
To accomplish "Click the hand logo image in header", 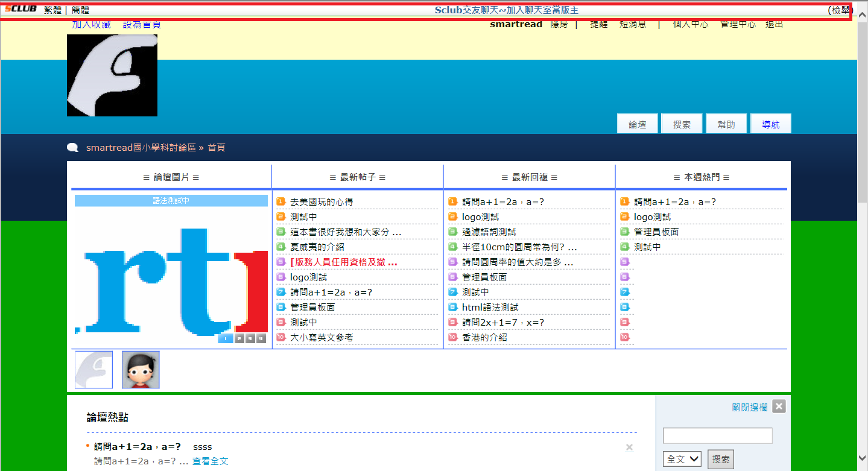I will point(112,75).
